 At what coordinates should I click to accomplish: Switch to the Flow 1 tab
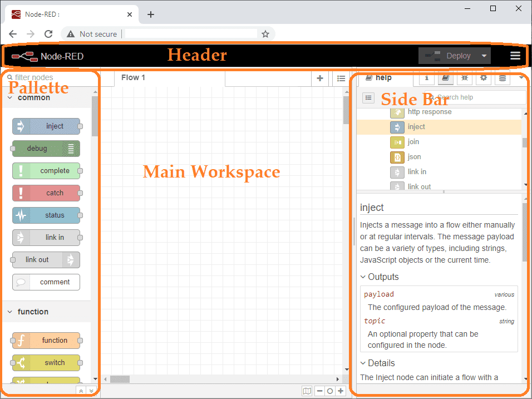point(133,78)
